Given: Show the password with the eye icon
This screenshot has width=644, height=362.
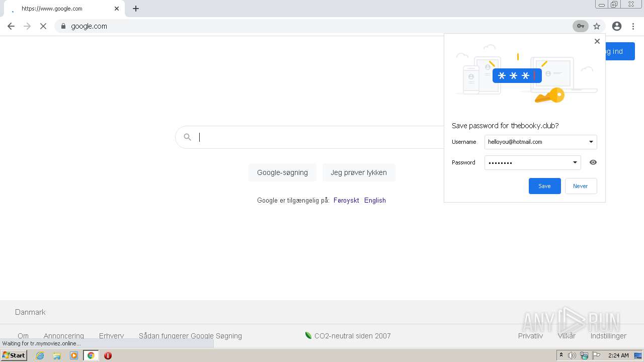Looking at the screenshot, I should [593, 162].
